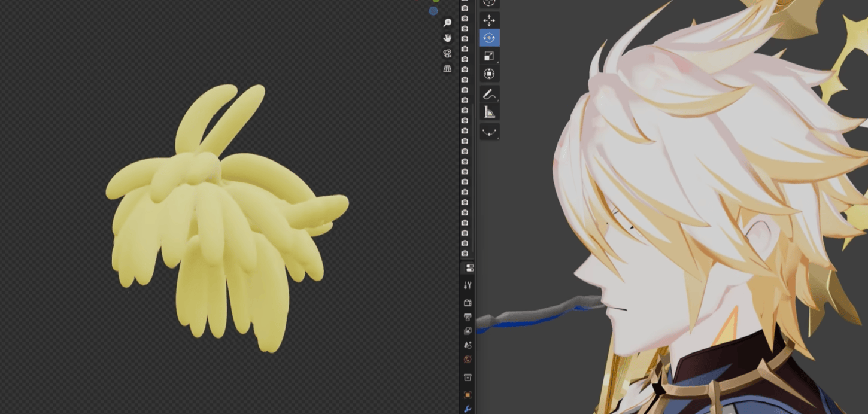Open the Output properties printer tab
The image size is (868, 414).
(468, 317)
